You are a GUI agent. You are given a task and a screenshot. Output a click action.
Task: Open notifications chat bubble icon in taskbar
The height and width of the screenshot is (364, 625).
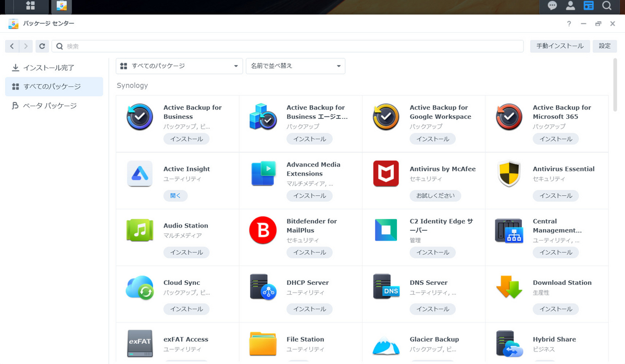(552, 6)
